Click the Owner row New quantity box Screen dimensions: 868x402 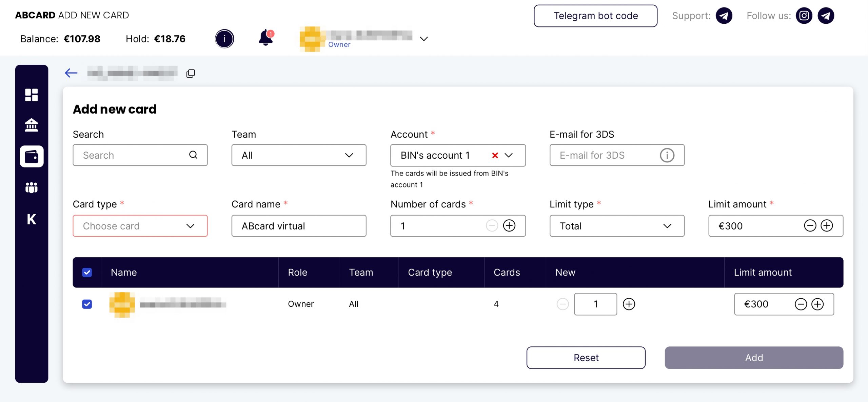tap(595, 304)
